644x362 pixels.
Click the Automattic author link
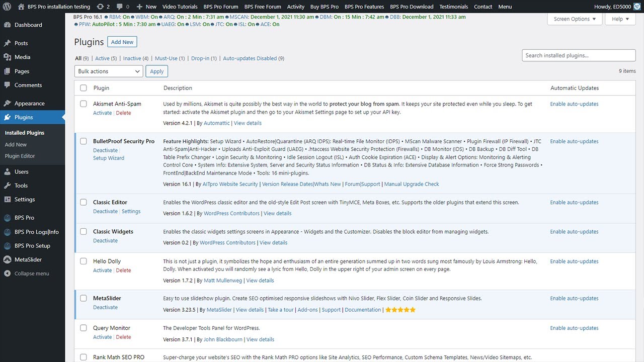pos(216,123)
